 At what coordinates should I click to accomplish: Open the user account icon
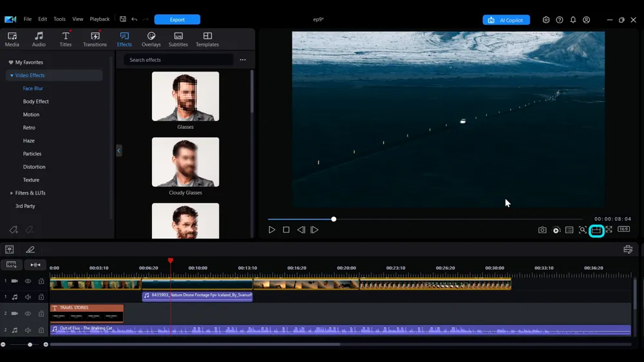587,20
